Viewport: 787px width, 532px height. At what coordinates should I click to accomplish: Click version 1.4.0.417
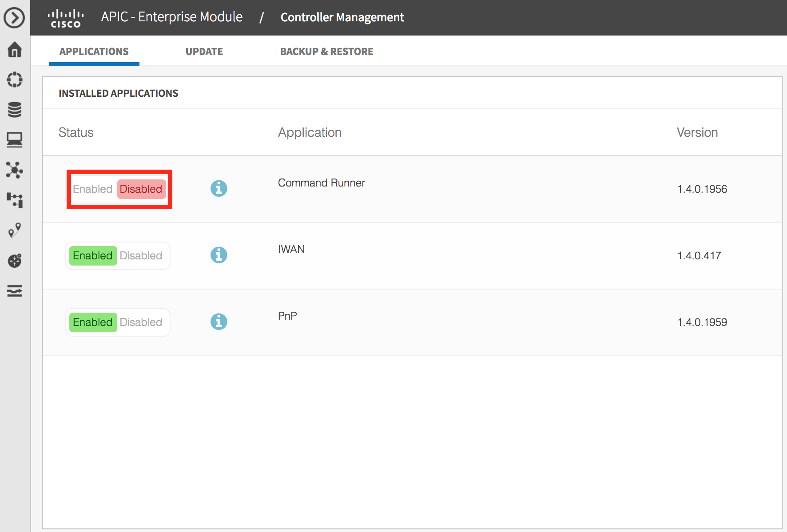coord(699,256)
